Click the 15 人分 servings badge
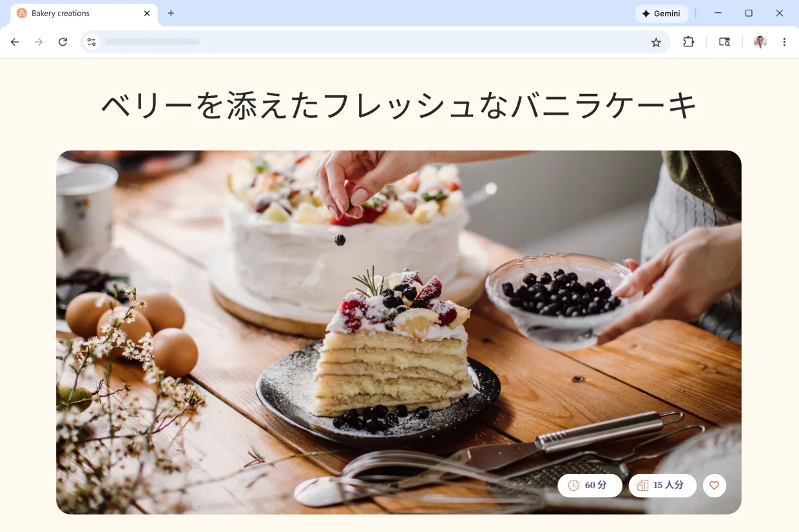Image resolution: width=799 pixels, height=532 pixels. pyautogui.click(x=662, y=486)
